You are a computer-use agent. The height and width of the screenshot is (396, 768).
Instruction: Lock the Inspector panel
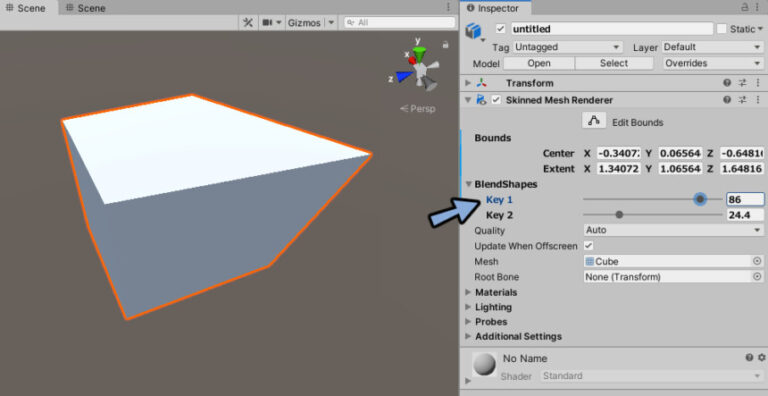point(744,7)
